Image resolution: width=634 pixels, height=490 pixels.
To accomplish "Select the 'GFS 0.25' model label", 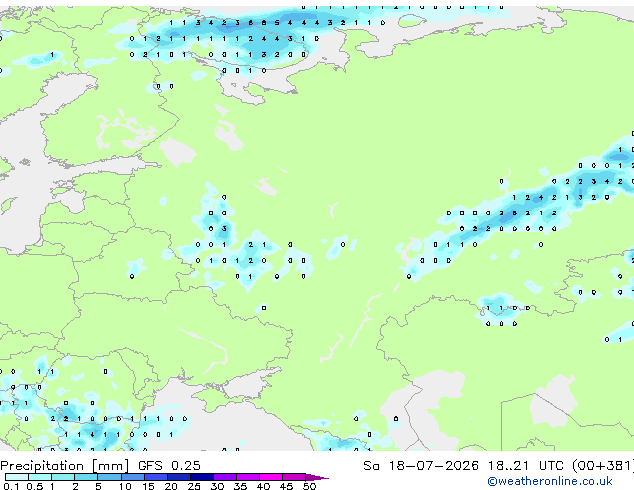I will [x=169, y=466].
